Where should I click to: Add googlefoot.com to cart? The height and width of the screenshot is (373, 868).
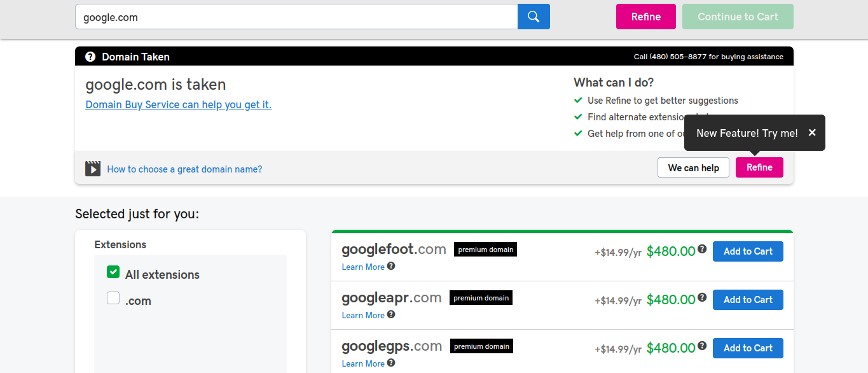(x=748, y=251)
